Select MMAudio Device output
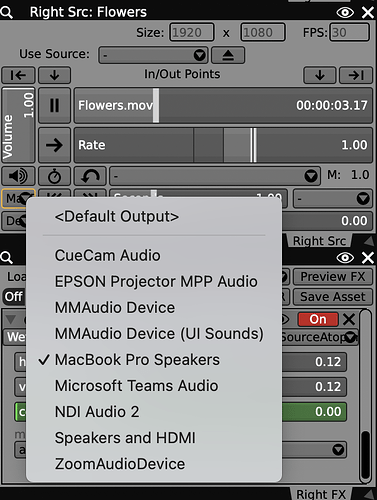Viewport: 377px width, 500px height. coord(154,308)
